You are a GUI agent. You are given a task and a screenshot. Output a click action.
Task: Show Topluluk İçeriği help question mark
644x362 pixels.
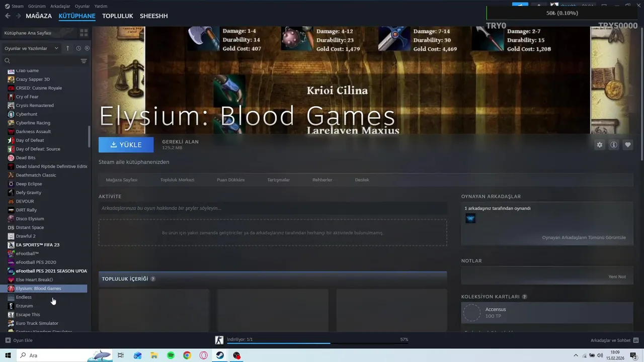153,279
